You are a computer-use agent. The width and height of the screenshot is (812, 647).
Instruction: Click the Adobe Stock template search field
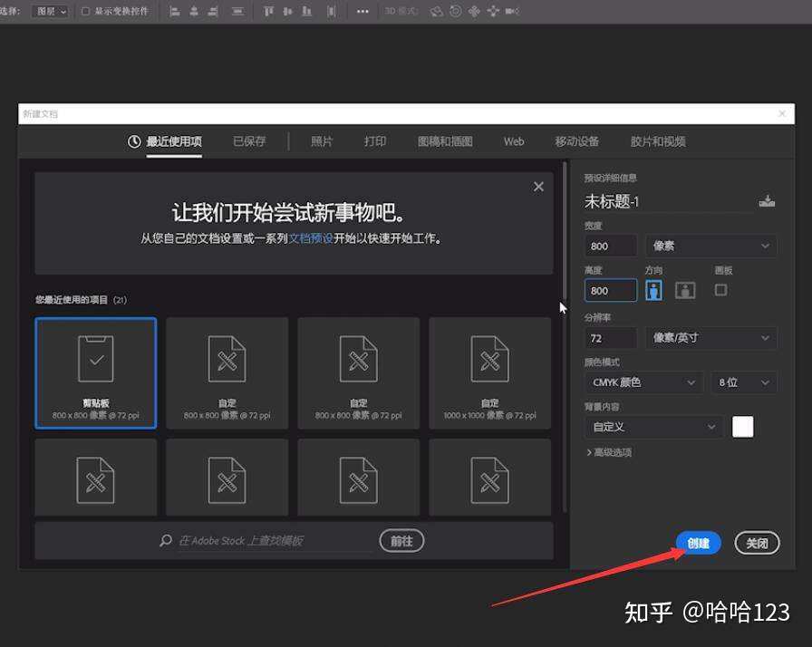(x=275, y=541)
